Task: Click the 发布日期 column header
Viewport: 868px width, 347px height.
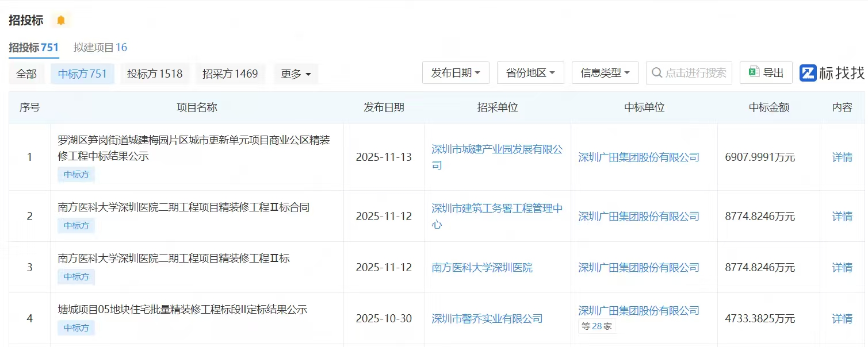Action: pyautogui.click(x=384, y=107)
